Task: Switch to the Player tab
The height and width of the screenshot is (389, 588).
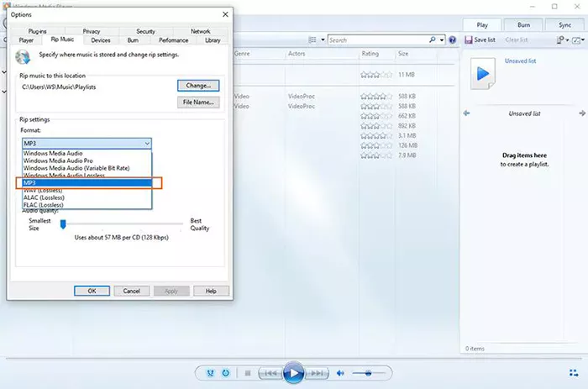Action: (26, 40)
